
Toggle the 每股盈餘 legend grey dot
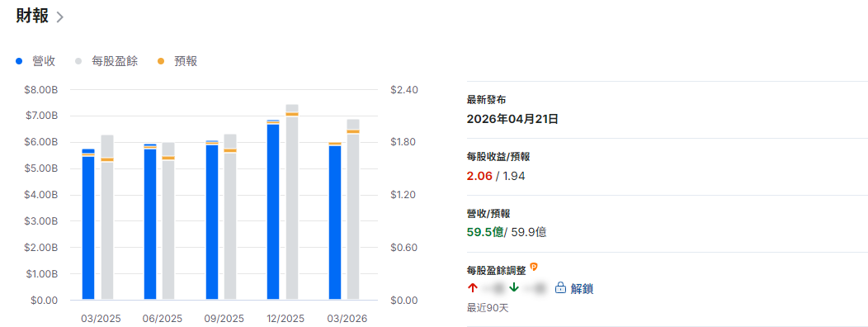(x=79, y=62)
